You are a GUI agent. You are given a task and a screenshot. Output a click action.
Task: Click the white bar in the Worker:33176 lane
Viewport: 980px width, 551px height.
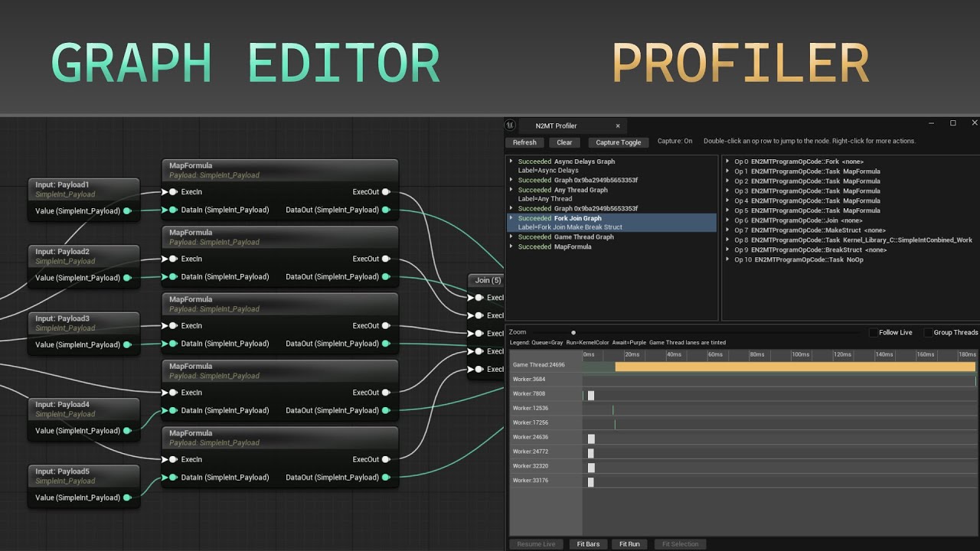pos(591,482)
